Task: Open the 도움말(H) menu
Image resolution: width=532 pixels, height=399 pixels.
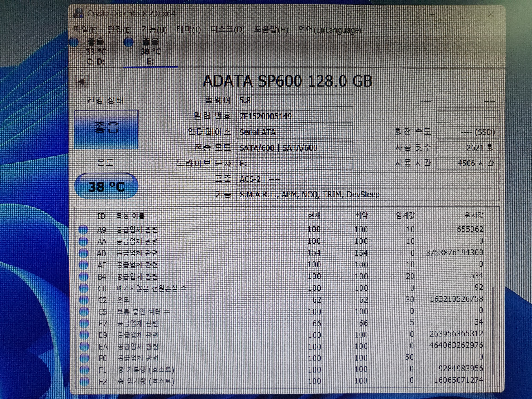Action: (271, 30)
